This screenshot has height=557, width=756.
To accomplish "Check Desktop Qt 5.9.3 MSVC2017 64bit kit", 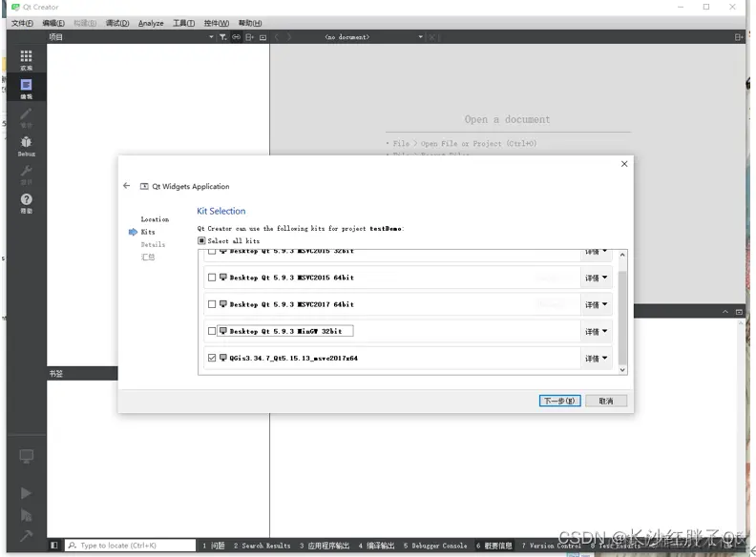I will pyautogui.click(x=212, y=304).
